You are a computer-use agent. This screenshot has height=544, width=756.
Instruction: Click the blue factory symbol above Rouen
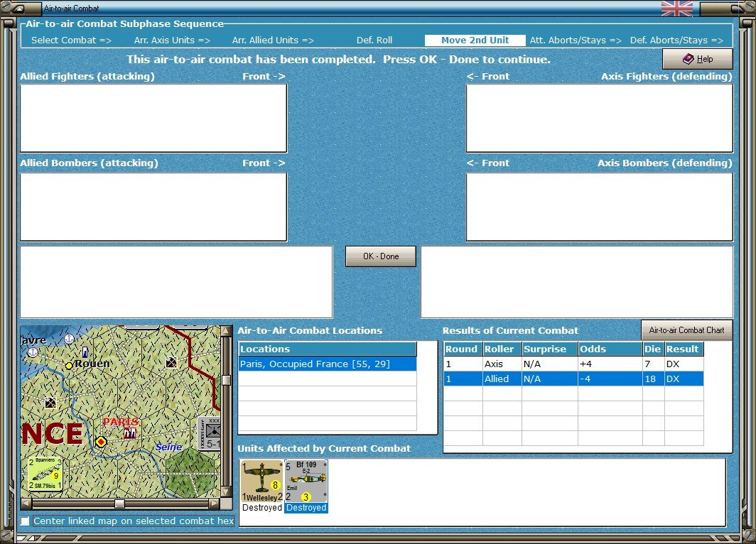click(x=85, y=352)
